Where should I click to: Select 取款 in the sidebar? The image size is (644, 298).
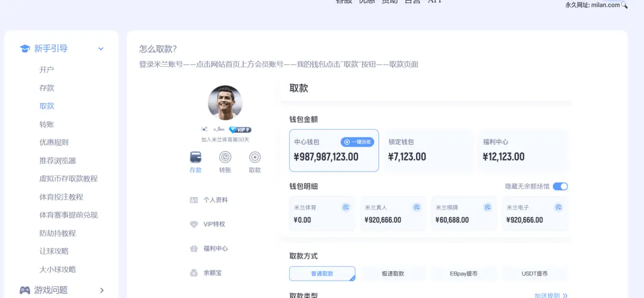[x=47, y=106]
